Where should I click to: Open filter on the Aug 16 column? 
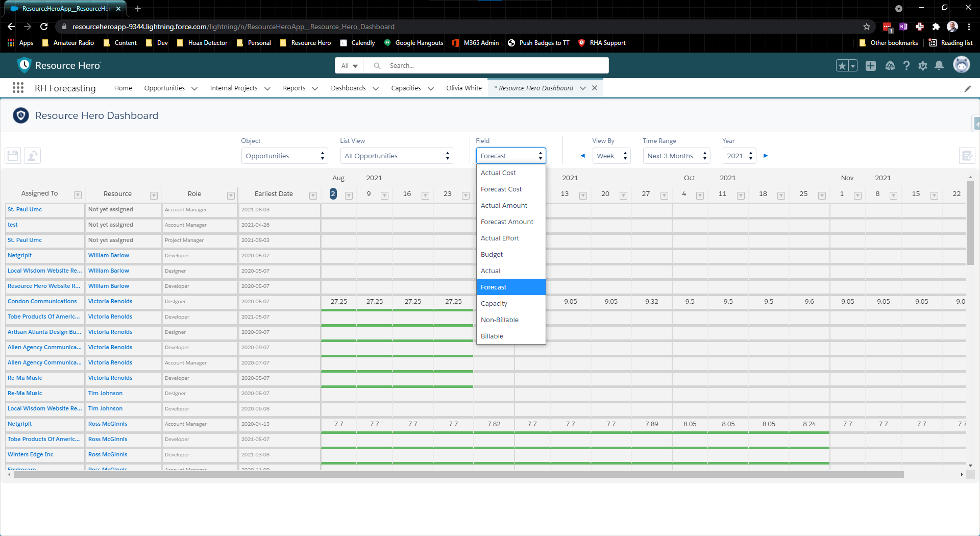tap(425, 195)
